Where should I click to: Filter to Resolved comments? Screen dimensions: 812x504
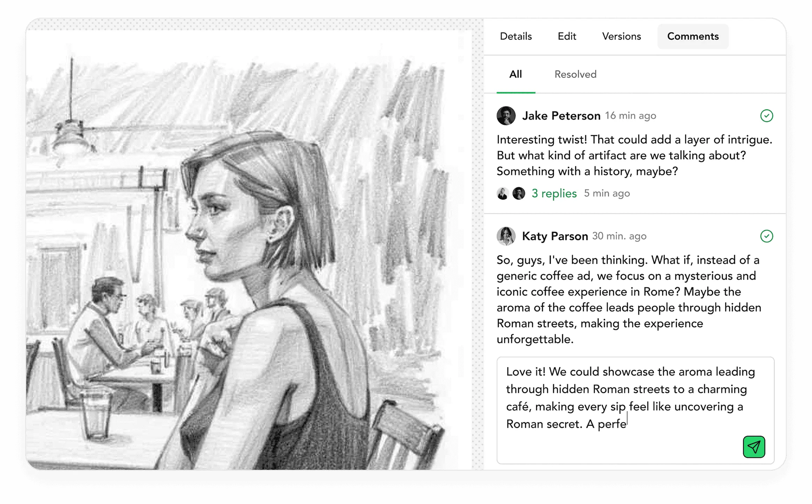(575, 74)
